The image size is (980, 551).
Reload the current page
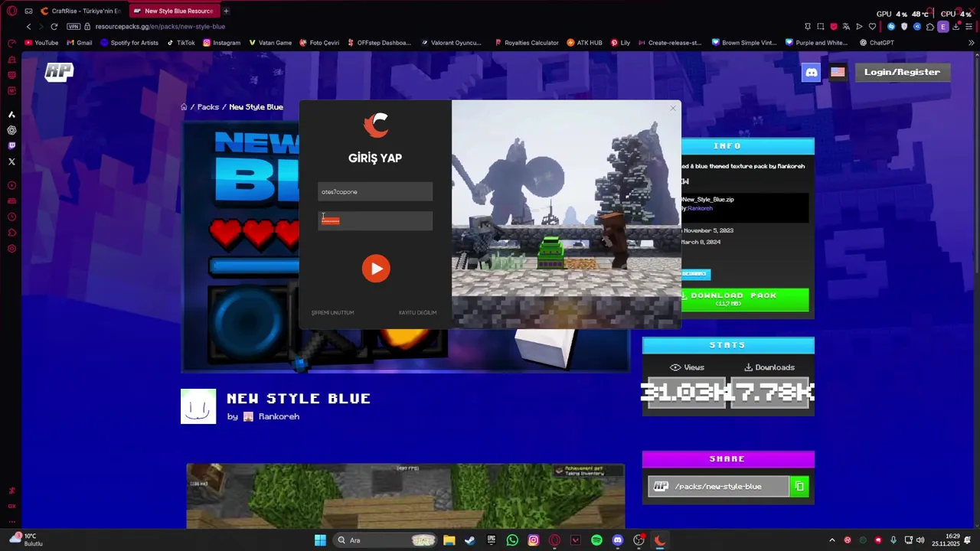[x=54, y=27]
